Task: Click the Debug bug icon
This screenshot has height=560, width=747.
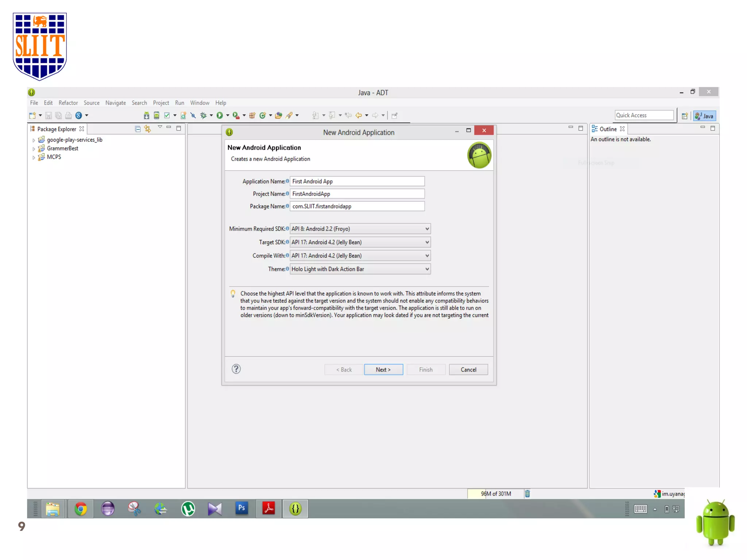Action: coord(203,116)
